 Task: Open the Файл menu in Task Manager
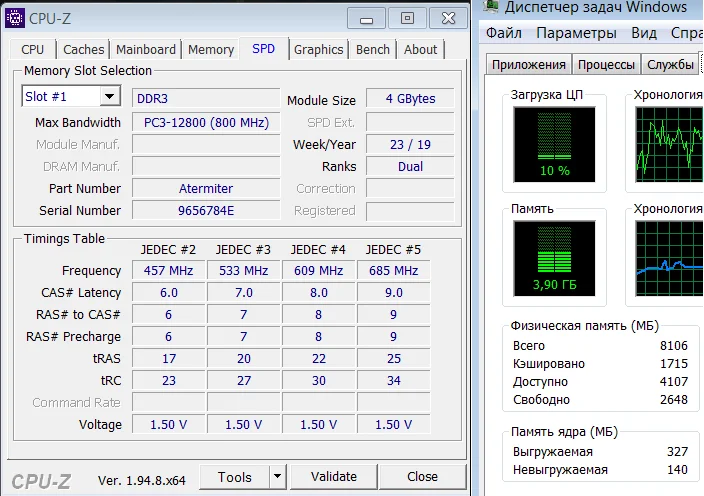tap(504, 33)
